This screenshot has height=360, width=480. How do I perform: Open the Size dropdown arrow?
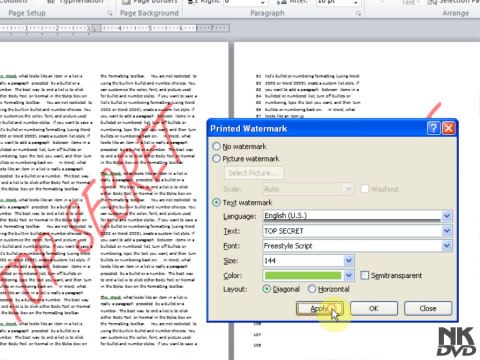(349, 261)
